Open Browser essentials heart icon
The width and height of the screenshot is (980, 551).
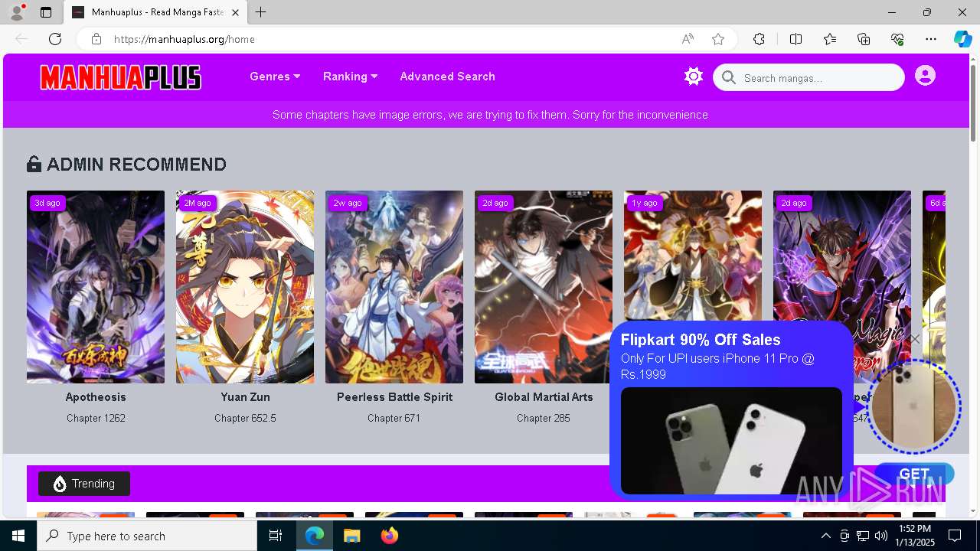click(897, 39)
